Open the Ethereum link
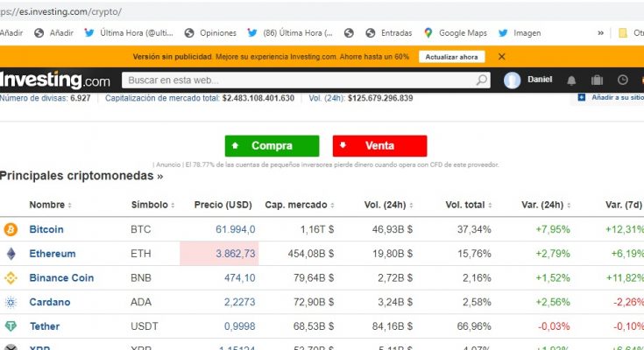 53,254
